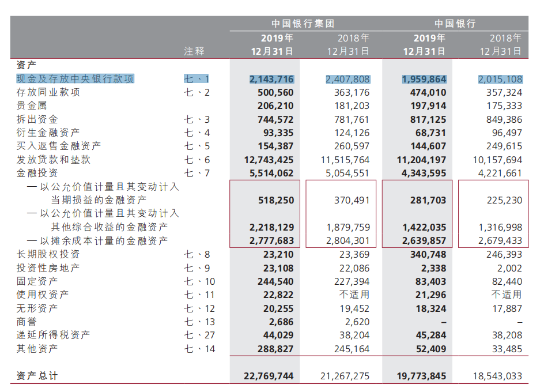Image resolution: width=544 pixels, height=392 pixels.
Task: Click the 中国银行集团 column group header
Action: point(303,24)
